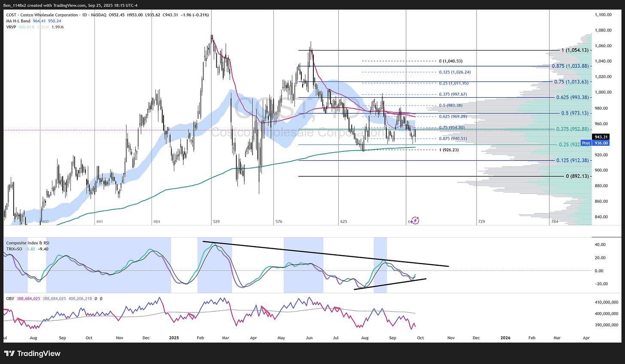The image size is (625, 364).
Task: Click the 529 label under the chart
Action: [216, 222]
